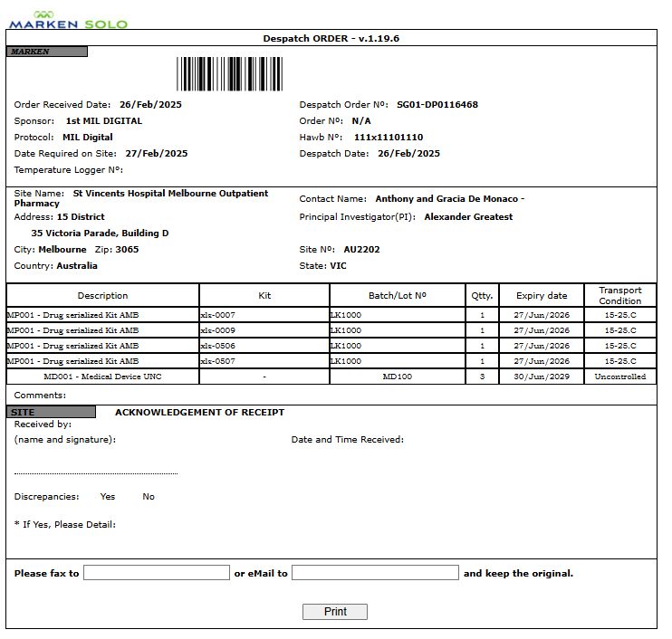
Task: Click the Comments label
Action: pyautogui.click(x=40, y=395)
